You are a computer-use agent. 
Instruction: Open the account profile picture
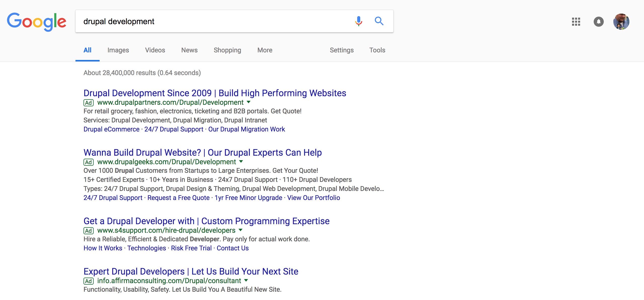point(621,22)
